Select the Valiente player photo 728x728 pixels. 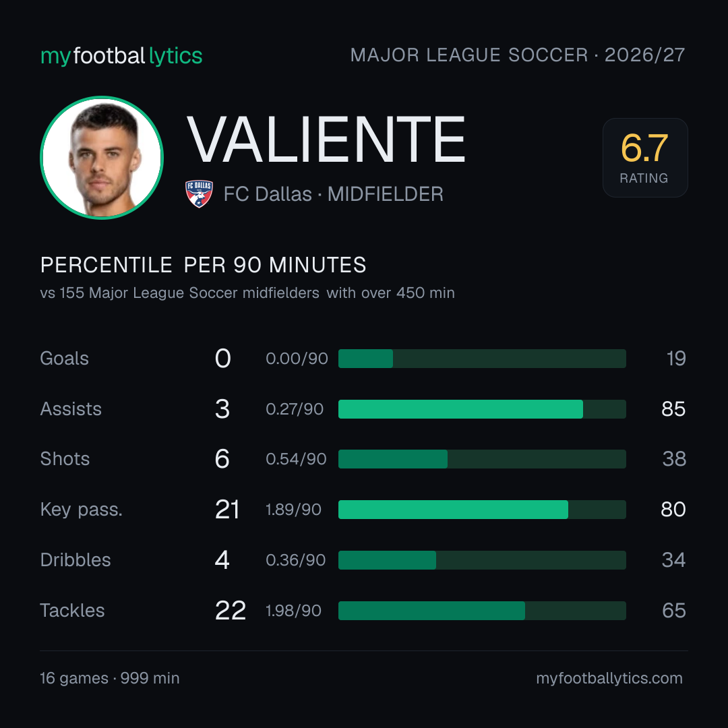click(x=102, y=157)
